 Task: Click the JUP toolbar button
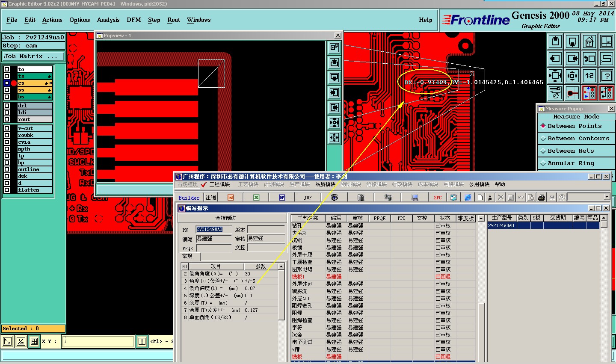coord(308,197)
